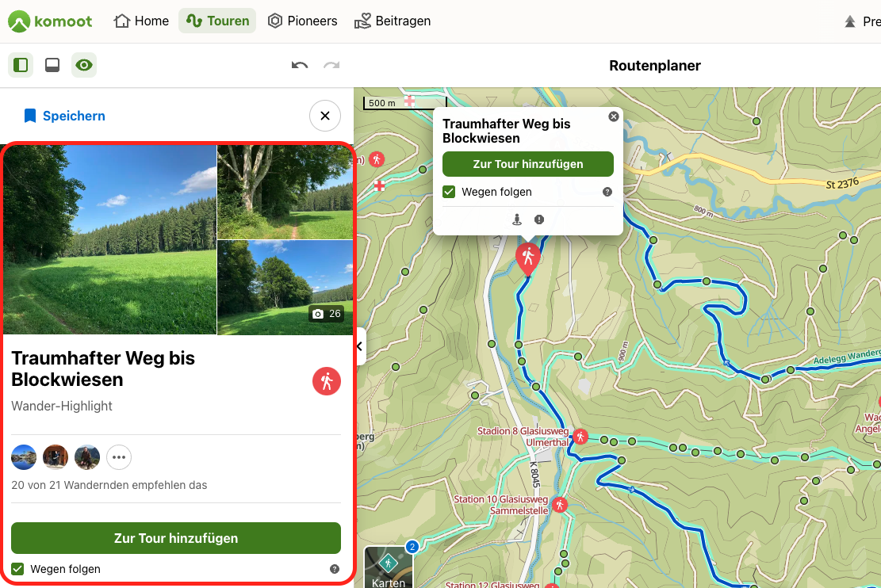This screenshot has height=588, width=881.
Task: Click Zur Tour hinzufügen in the popup
Action: click(527, 164)
